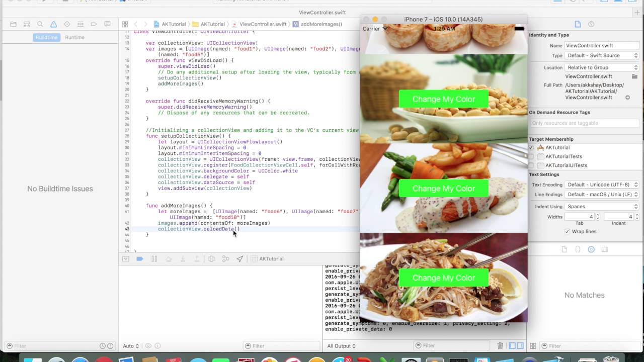644x362 pixels.
Task: Select the Buildtime issues tab
Action: click(x=46, y=37)
